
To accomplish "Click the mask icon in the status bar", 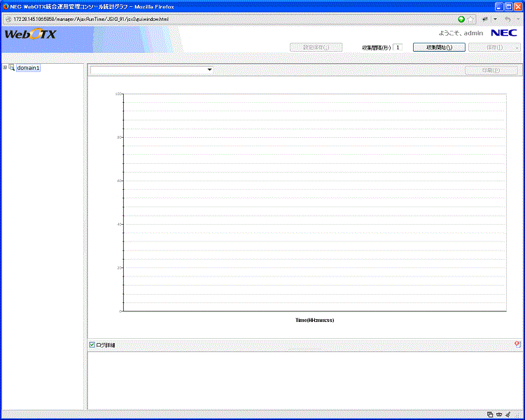I will 498,415.
